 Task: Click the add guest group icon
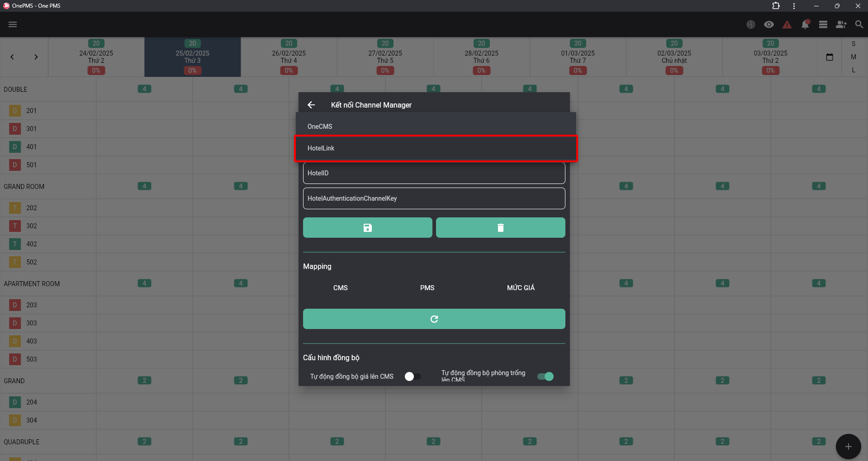pos(841,24)
